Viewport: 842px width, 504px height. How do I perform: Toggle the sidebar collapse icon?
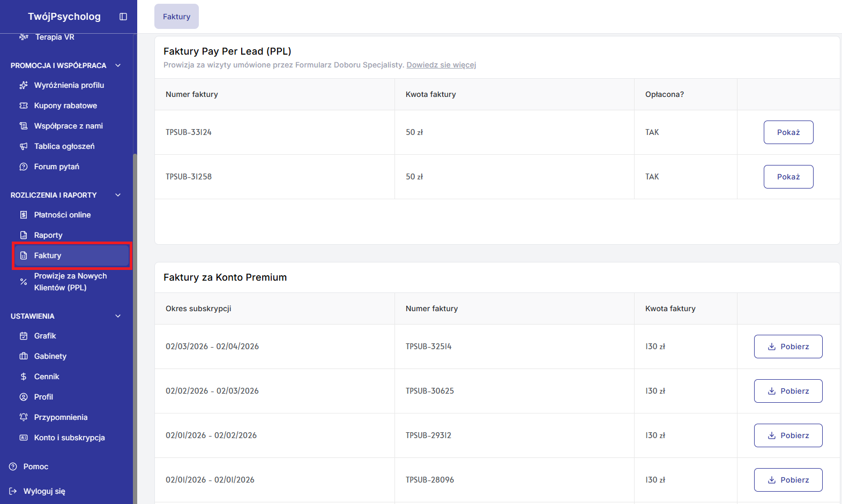[x=123, y=17]
